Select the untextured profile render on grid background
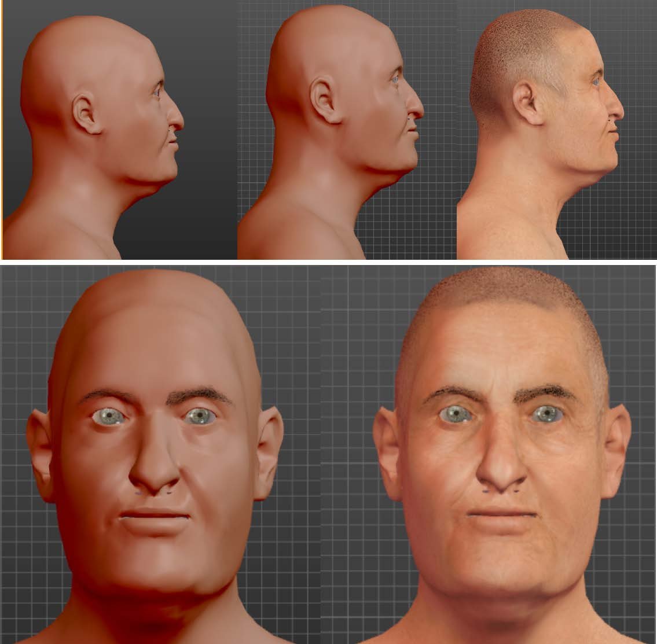 (x=347, y=130)
